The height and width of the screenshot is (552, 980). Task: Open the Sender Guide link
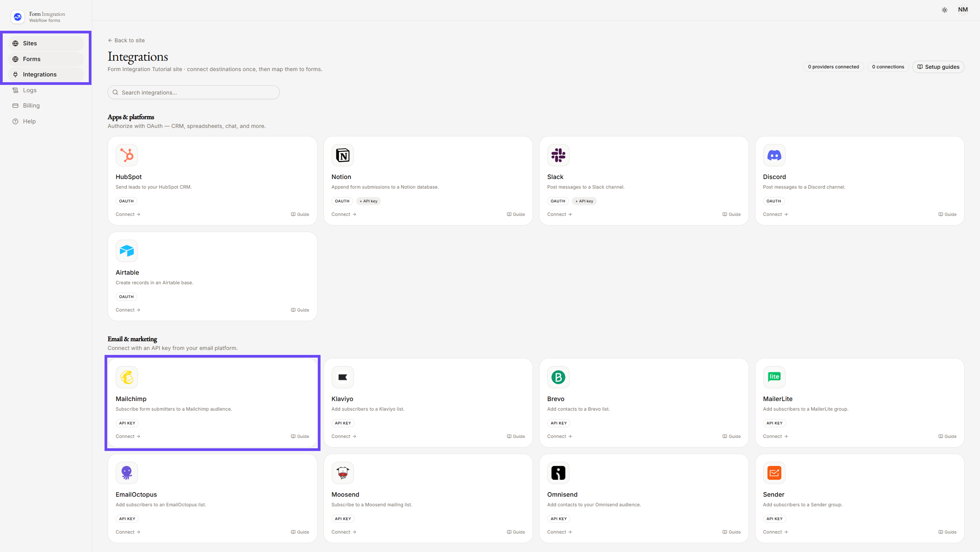[x=947, y=532]
